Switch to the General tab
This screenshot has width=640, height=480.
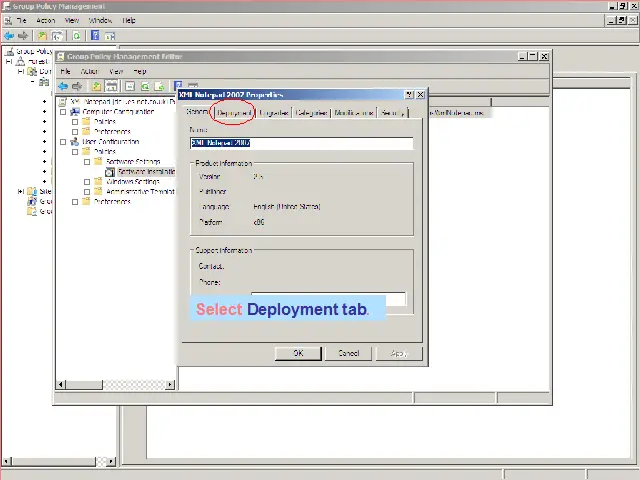pos(197,111)
